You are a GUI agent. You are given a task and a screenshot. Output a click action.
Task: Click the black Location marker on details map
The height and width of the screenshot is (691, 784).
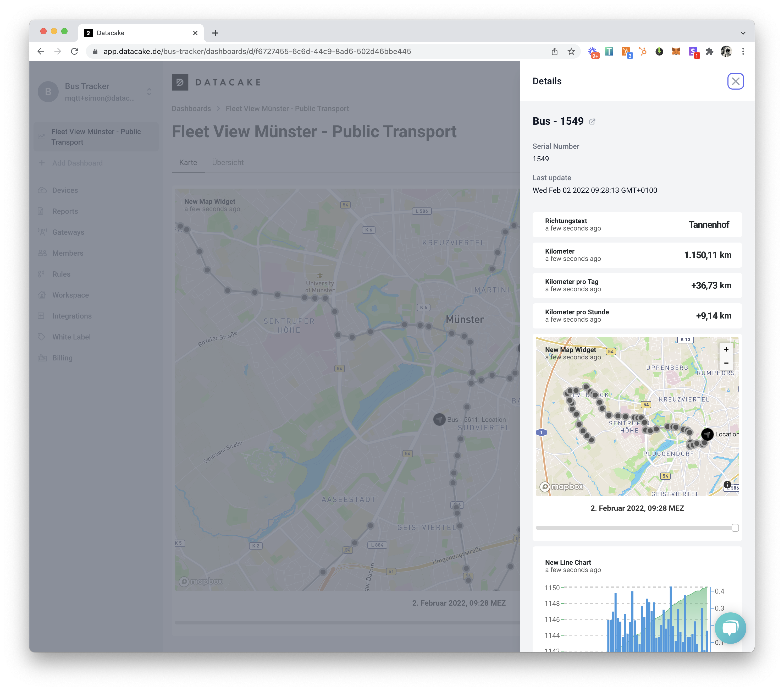click(707, 434)
